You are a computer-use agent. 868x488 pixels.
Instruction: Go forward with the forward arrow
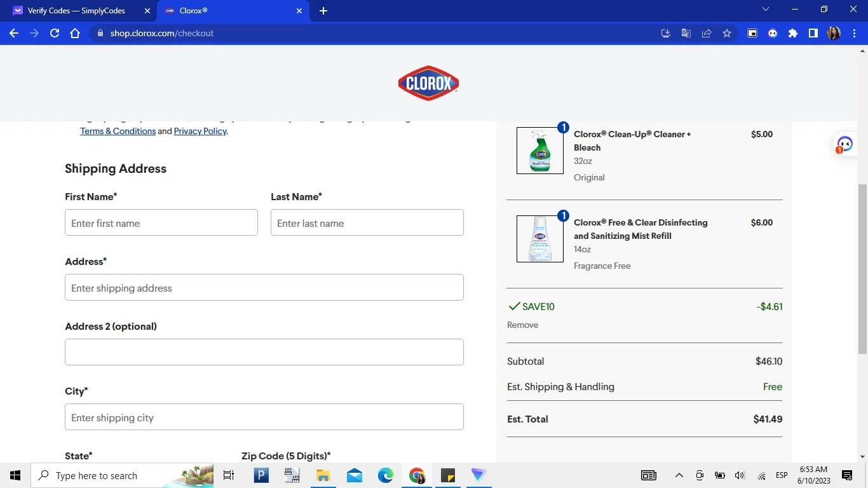34,33
